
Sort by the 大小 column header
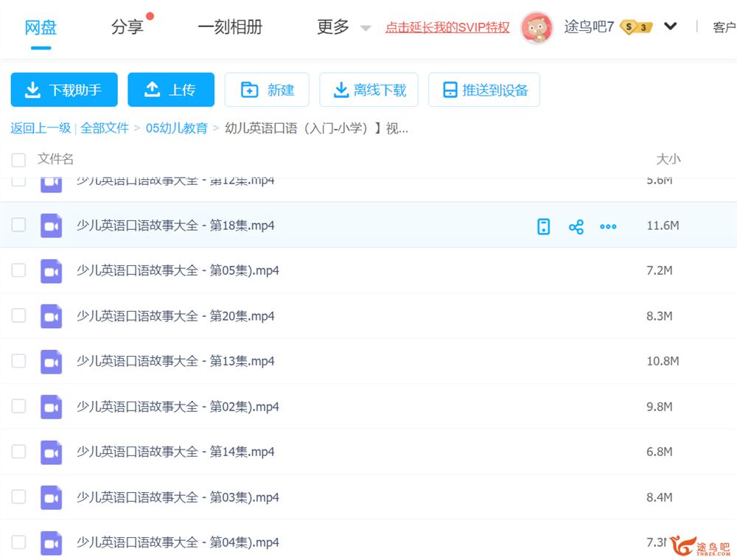(x=668, y=159)
